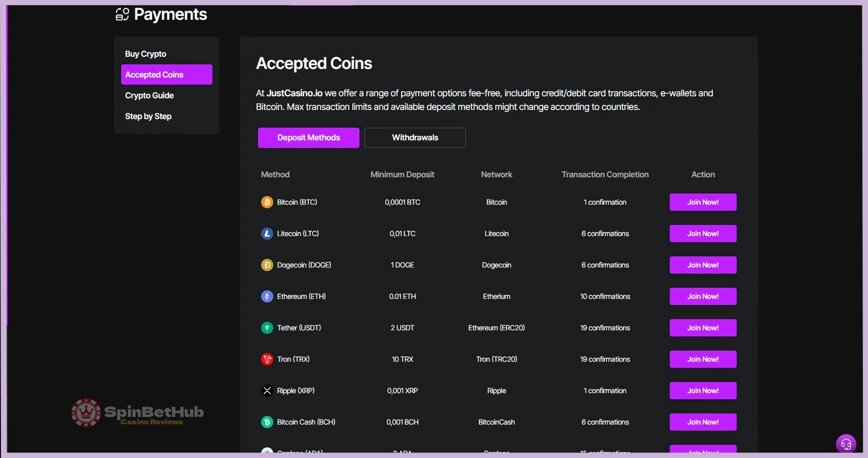Click the 10 TRX minimum deposit value
This screenshot has width=868, height=458.
(403, 359)
